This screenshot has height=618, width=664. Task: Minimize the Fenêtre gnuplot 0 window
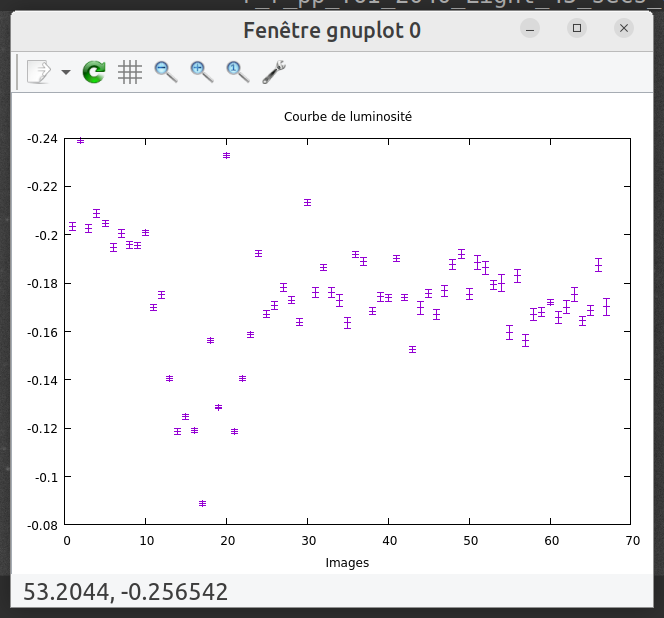(530, 28)
